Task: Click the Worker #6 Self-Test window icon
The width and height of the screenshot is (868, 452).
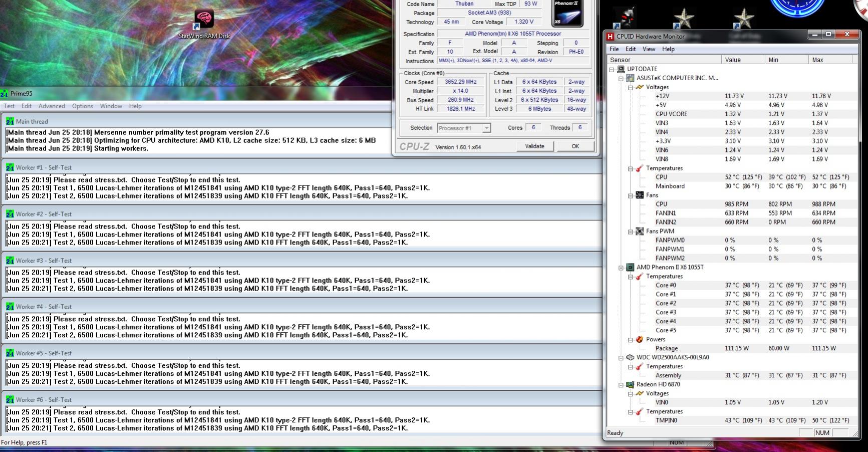Action: [10, 400]
